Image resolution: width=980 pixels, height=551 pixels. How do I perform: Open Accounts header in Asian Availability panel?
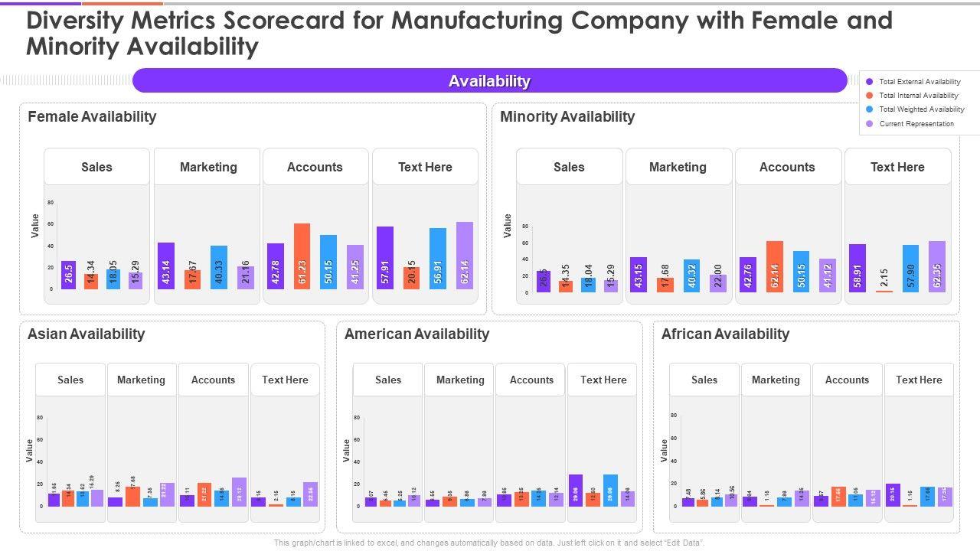(213, 380)
